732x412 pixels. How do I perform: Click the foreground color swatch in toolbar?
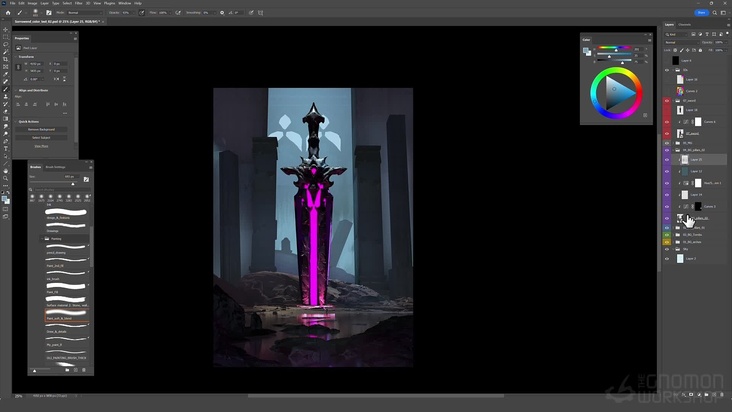pyautogui.click(x=4, y=199)
